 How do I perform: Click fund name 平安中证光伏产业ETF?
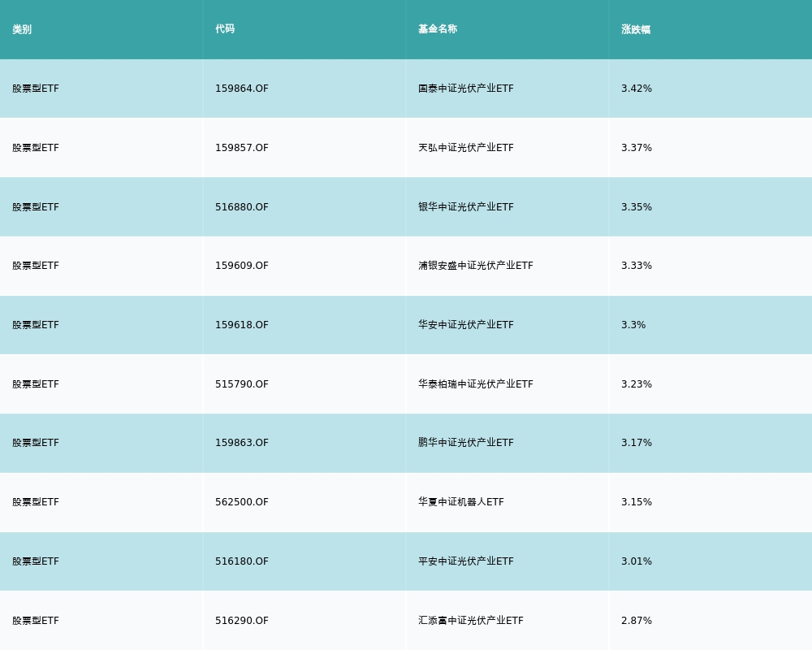tap(466, 561)
